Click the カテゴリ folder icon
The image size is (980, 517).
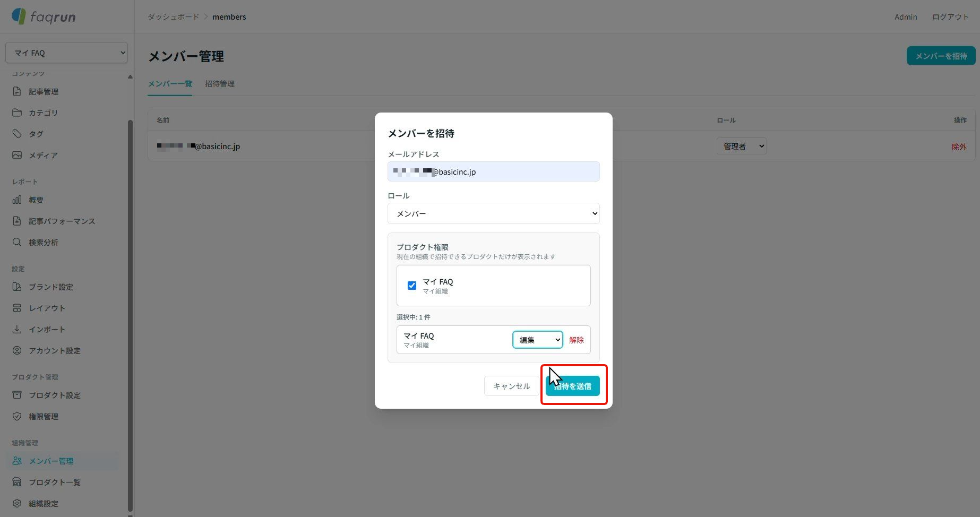point(17,113)
